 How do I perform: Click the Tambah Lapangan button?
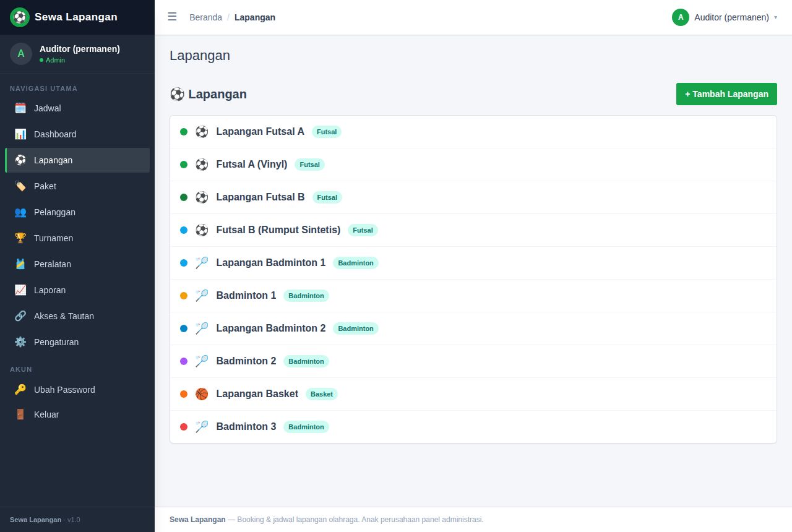tap(726, 94)
